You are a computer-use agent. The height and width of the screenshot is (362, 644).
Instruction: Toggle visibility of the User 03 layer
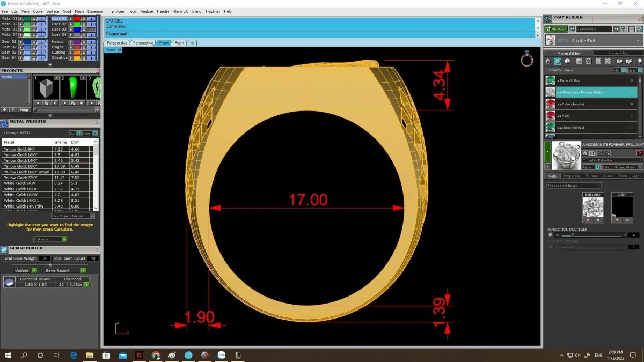[x=91, y=29]
